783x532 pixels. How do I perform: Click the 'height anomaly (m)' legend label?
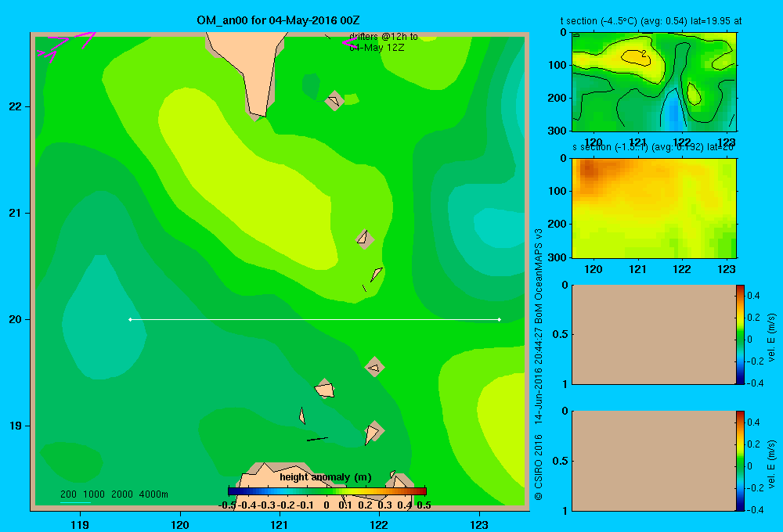(326, 477)
